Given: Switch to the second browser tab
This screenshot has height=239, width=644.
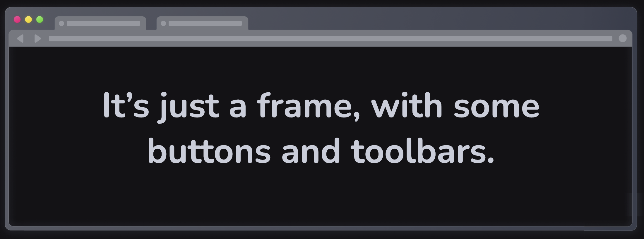Looking at the screenshot, I should (x=202, y=23).
